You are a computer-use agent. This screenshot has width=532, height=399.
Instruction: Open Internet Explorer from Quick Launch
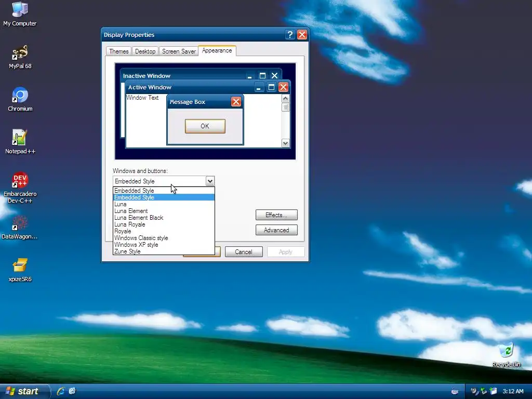click(x=61, y=391)
